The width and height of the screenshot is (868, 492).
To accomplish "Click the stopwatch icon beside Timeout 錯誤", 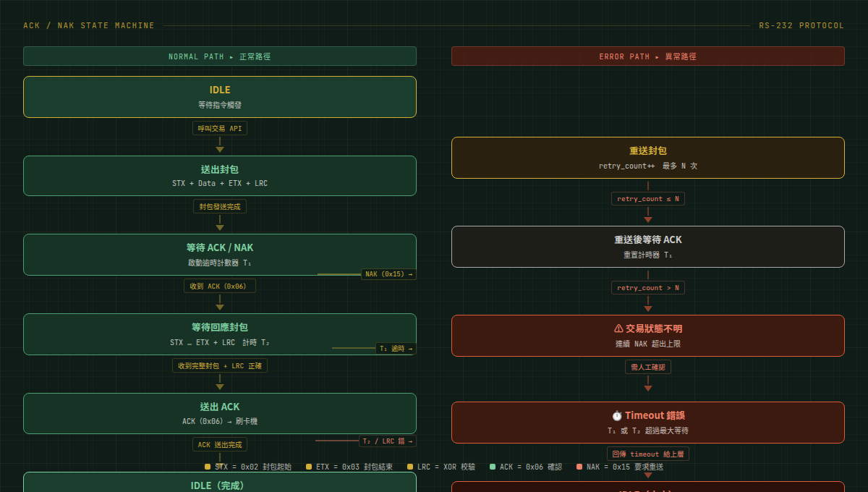I will [x=617, y=415].
